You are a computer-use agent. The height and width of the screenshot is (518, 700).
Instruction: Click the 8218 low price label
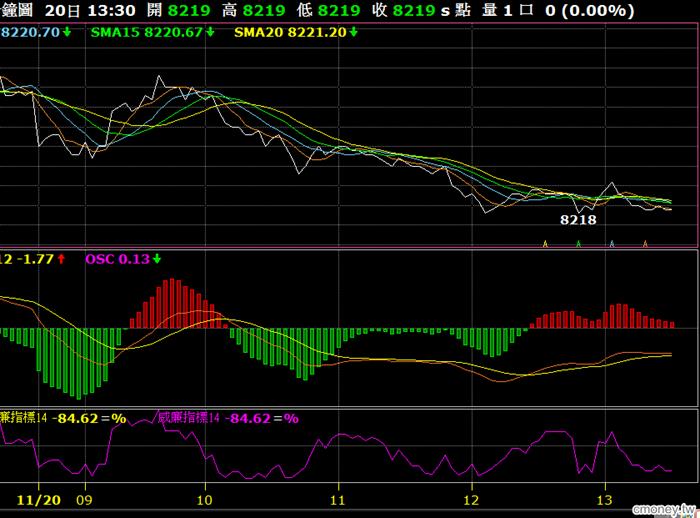coord(578,218)
